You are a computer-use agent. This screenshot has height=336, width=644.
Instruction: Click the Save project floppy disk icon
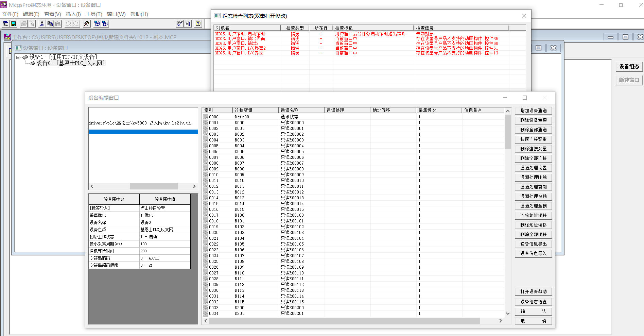(x=13, y=24)
